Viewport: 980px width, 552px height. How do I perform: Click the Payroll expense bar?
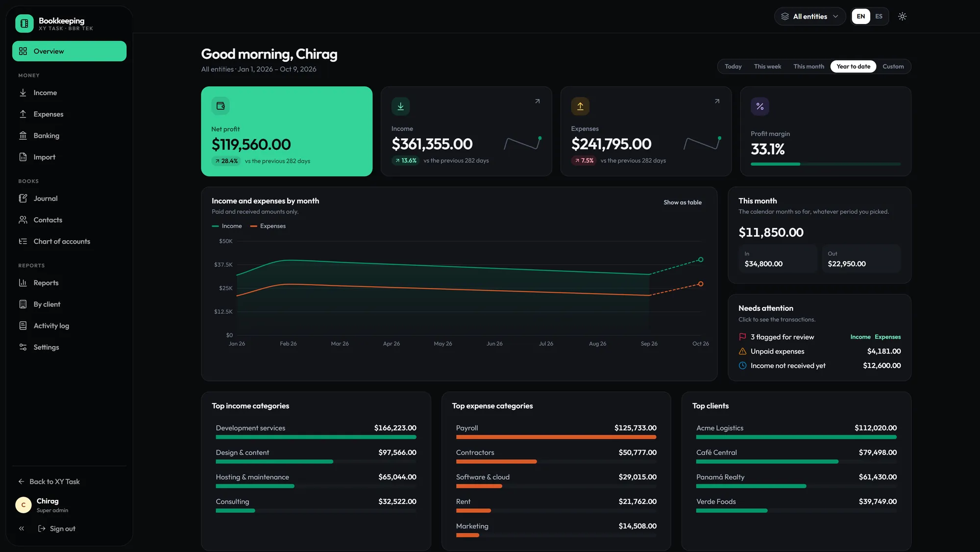556,437
